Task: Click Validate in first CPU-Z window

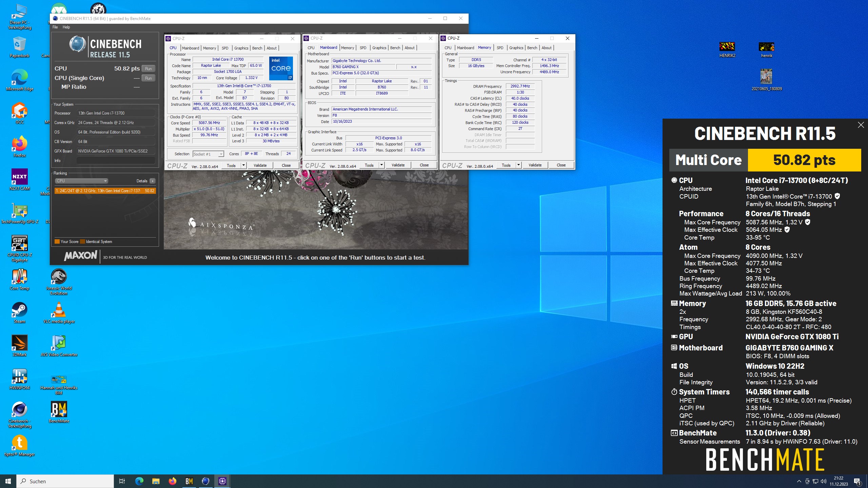Action: 260,165
